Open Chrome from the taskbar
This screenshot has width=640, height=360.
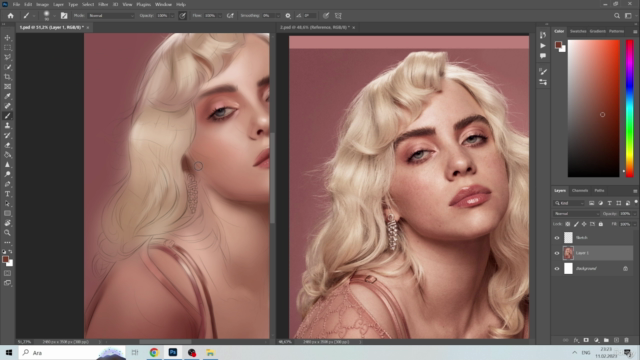(x=154, y=352)
